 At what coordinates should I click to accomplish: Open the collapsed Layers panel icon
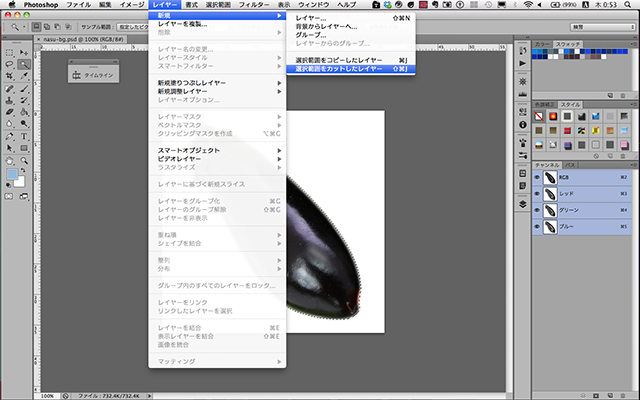522,202
